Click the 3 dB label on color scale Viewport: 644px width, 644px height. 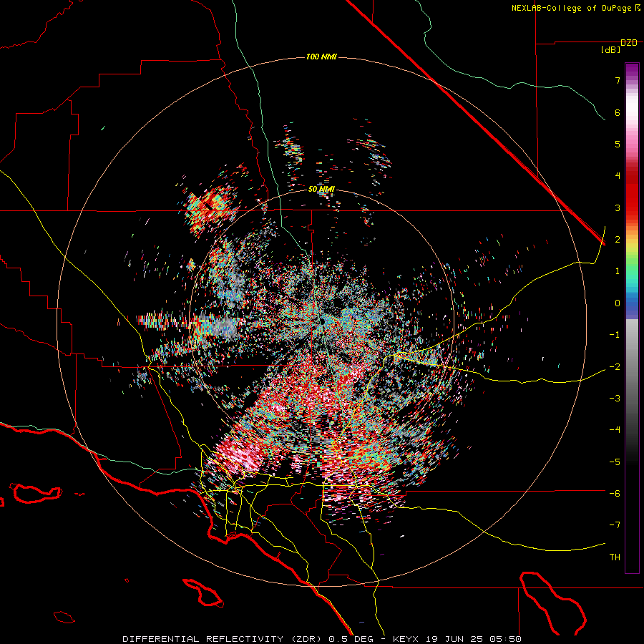pos(618,208)
